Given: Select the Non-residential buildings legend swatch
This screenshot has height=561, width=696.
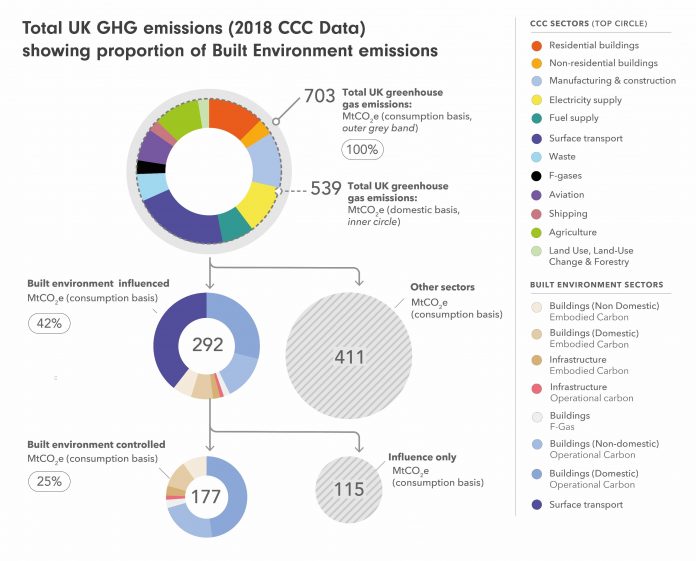Looking at the screenshot, I should pos(537,62).
